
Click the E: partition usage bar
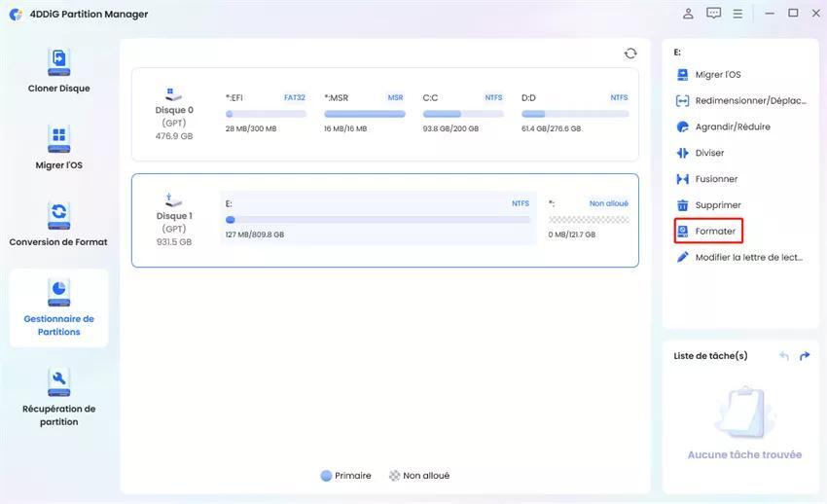[x=378, y=220]
